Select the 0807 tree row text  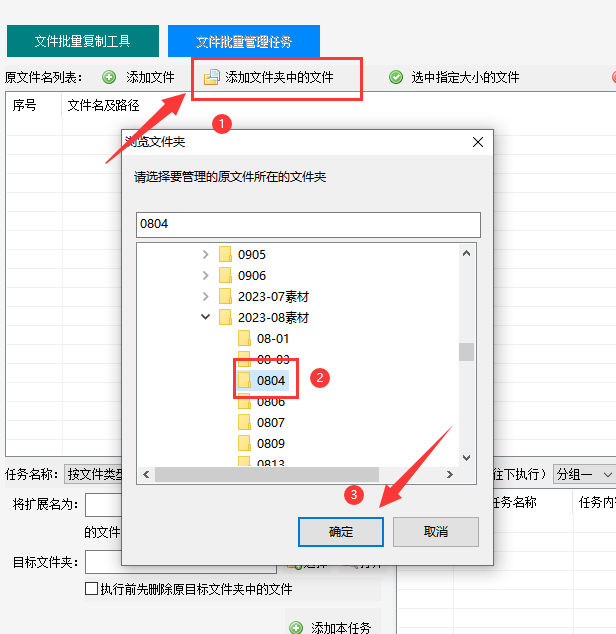(x=271, y=423)
